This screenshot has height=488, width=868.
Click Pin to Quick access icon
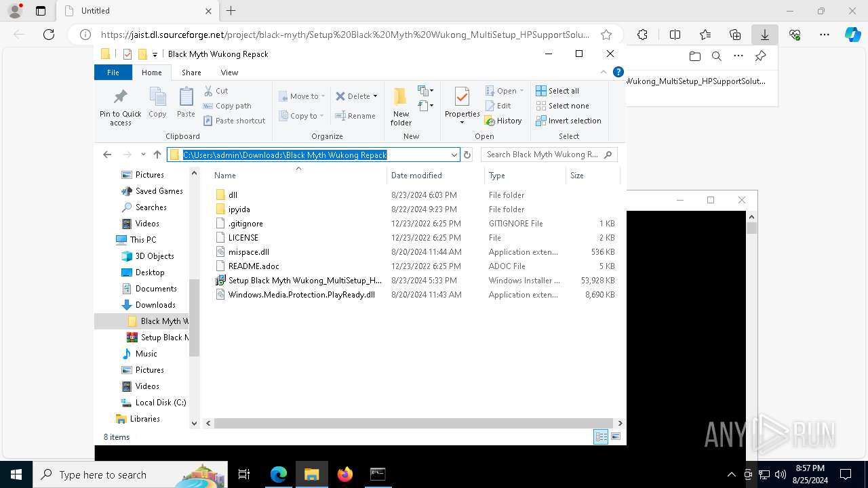pyautogui.click(x=121, y=106)
